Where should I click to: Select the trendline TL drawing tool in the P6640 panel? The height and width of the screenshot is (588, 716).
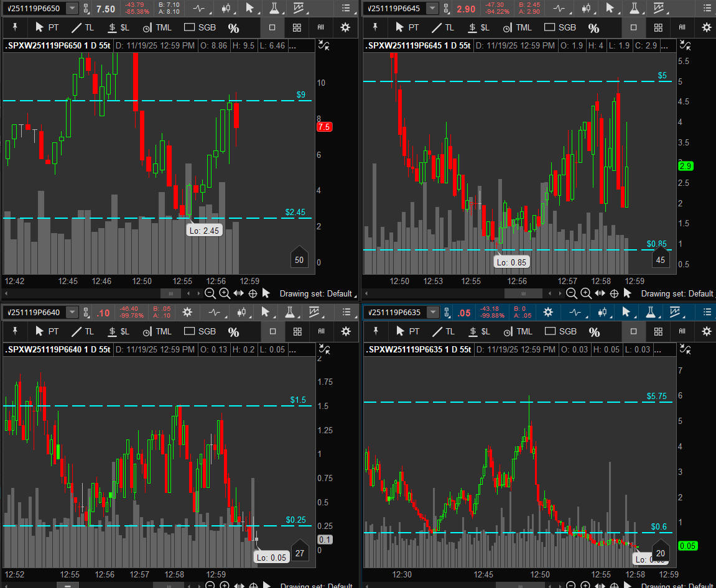point(83,331)
